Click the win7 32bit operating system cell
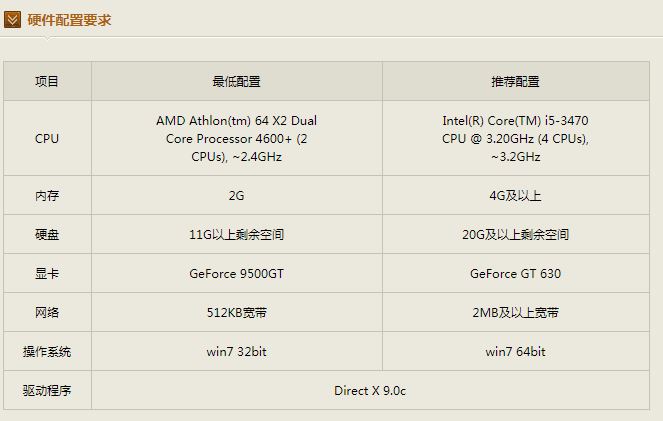 [x=236, y=352]
